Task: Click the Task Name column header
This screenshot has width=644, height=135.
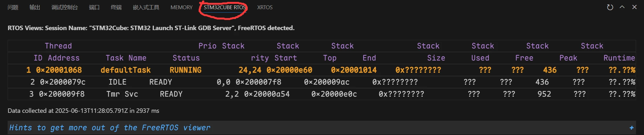Action: [126, 58]
